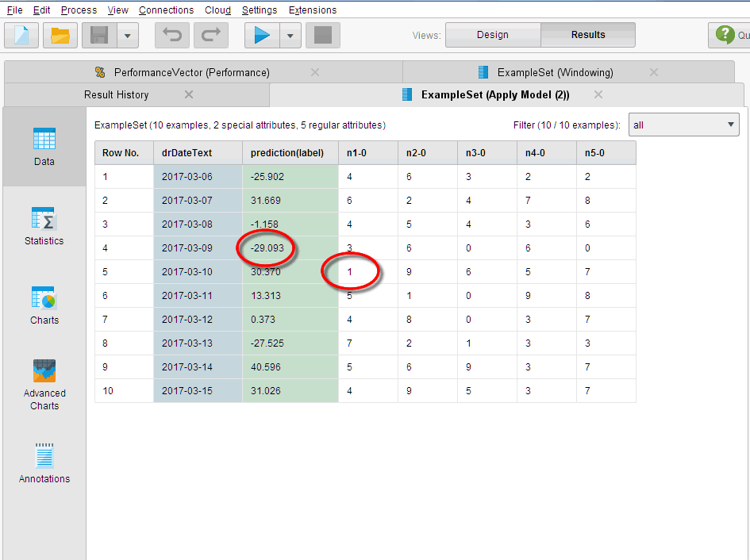Viewport: 750px width, 560px height.
Task: Click the ExampleSet summary text
Action: point(240,125)
